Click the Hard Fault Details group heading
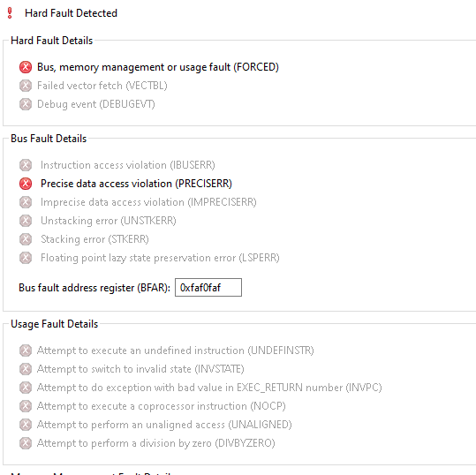Screen dimensions: 476x475 click(51, 41)
